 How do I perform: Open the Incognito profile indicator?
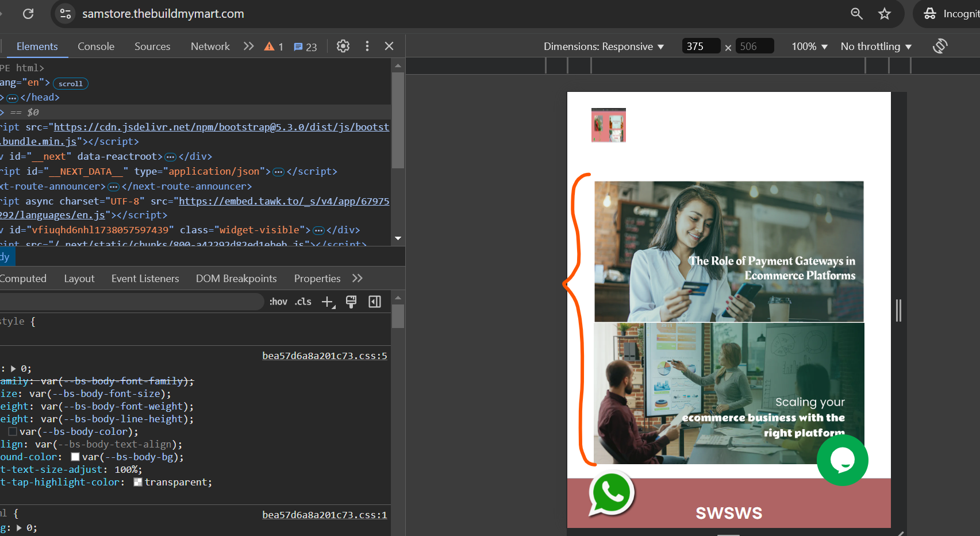point(950,14)
